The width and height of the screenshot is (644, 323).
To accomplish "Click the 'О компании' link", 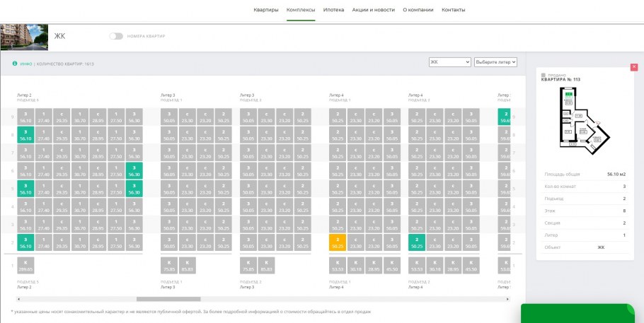I will [x=418, y=10].
